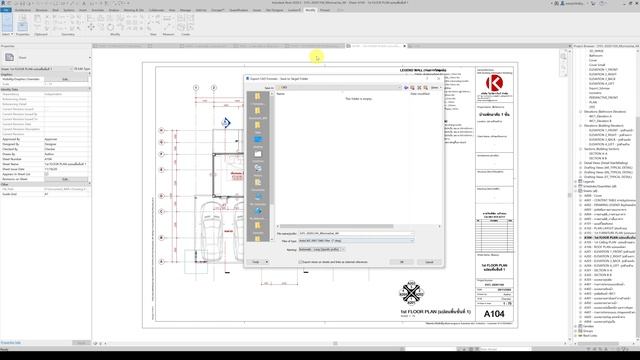Click the navigation wheel icon on the view

point(563,57)
